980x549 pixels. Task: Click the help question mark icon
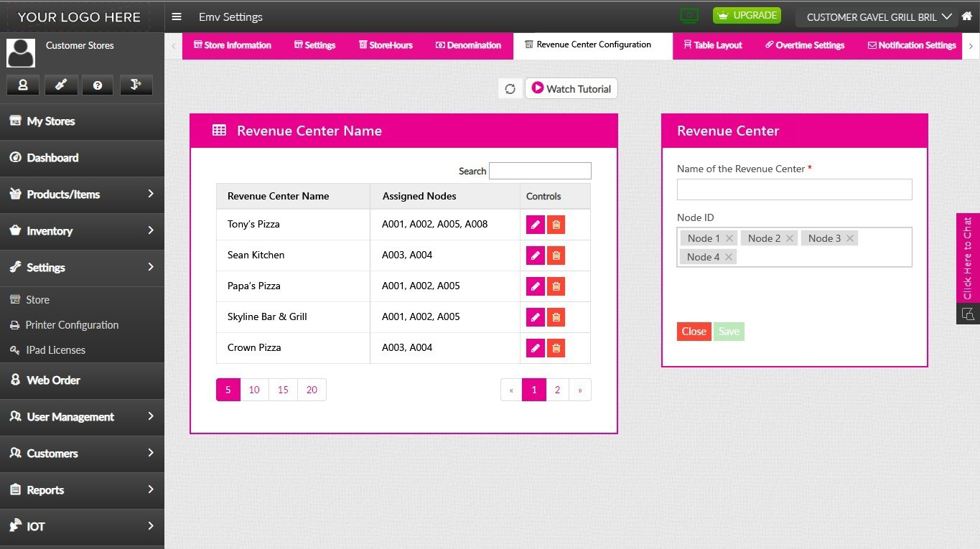tap(98, 85)
